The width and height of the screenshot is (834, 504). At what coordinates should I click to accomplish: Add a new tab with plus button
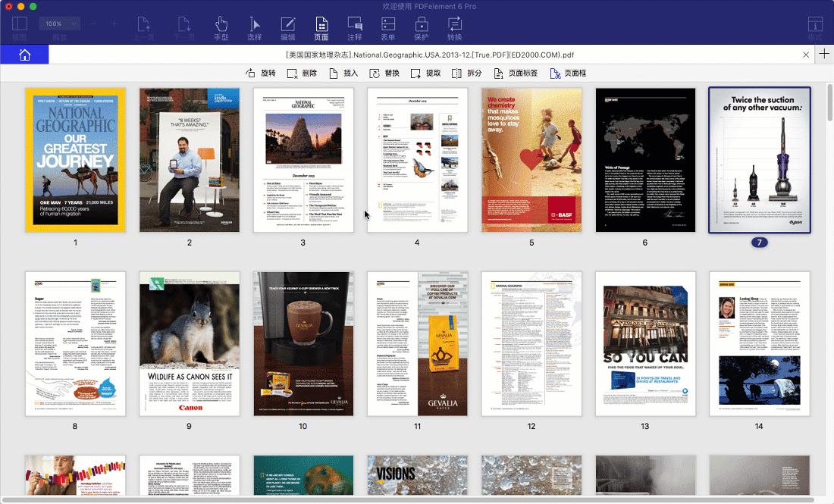click(824, 55)
